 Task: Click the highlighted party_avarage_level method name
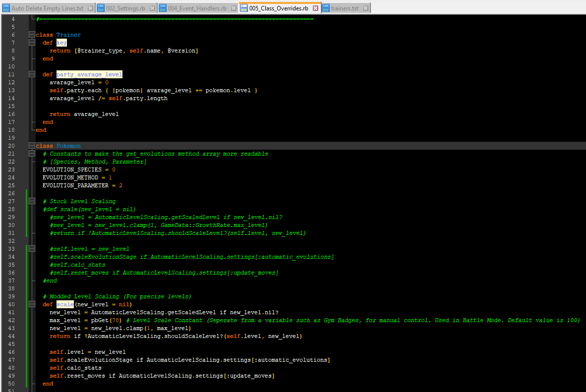(89, 74)
